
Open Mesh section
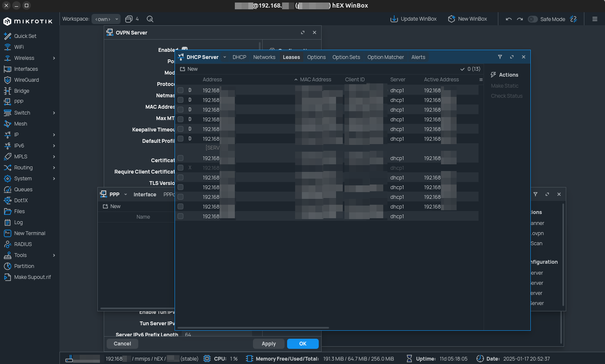[x=20, y=124]
